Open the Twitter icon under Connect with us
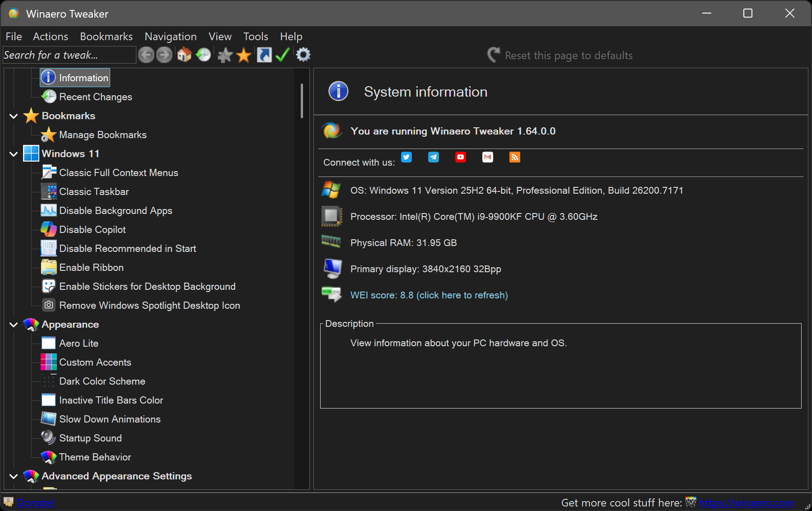The width and height of the screenshot is (812, 511). pyautogui.click(x=406, y=157)
